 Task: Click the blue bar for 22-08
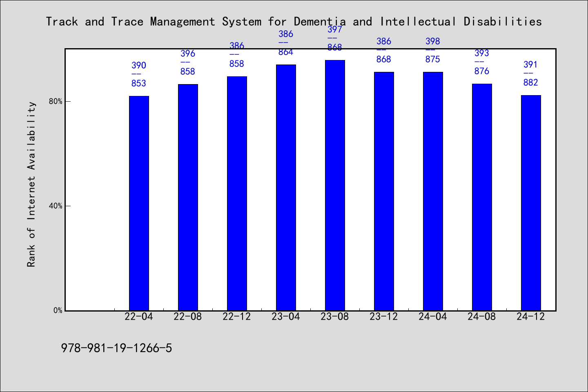point(188,197)
